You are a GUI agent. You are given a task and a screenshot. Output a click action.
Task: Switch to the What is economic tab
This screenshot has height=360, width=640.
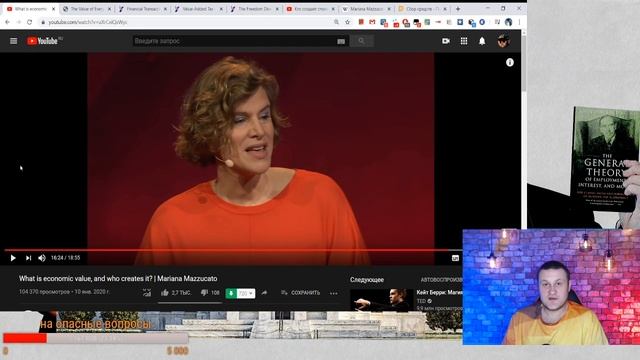coord(31,9)
